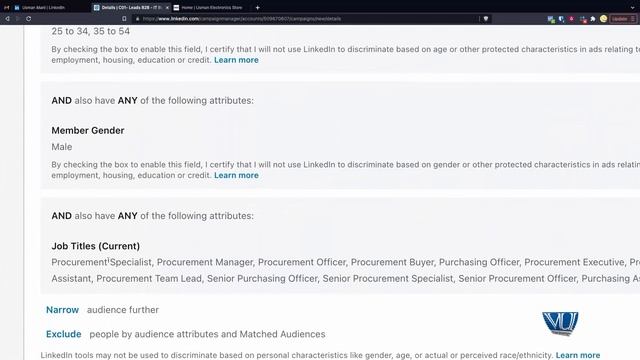Click the browser forward arrow
This screenshot has height=360, width=640.
coord(18,19)
